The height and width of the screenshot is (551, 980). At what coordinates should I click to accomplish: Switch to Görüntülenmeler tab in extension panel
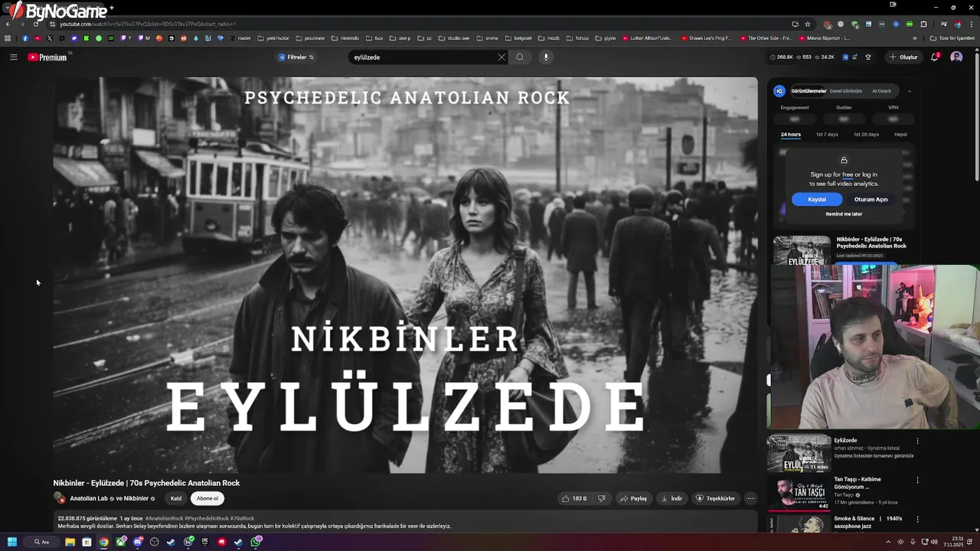point(808,91)
